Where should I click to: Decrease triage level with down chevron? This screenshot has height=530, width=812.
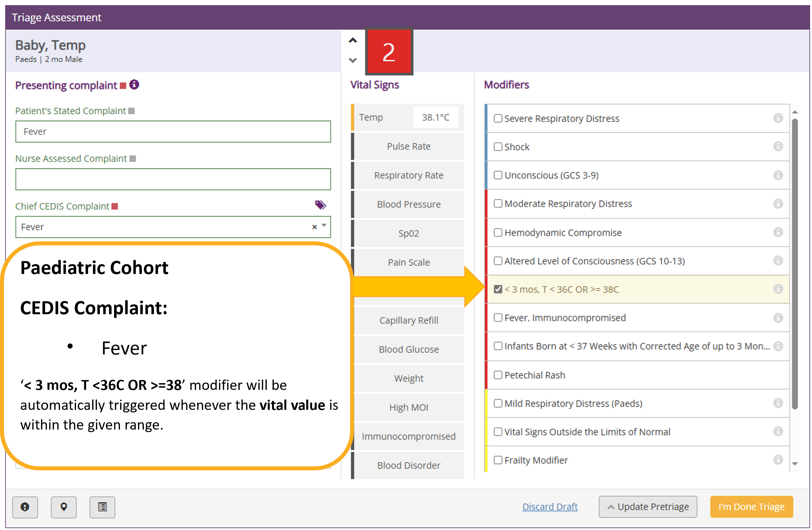(x=353, y=60)
